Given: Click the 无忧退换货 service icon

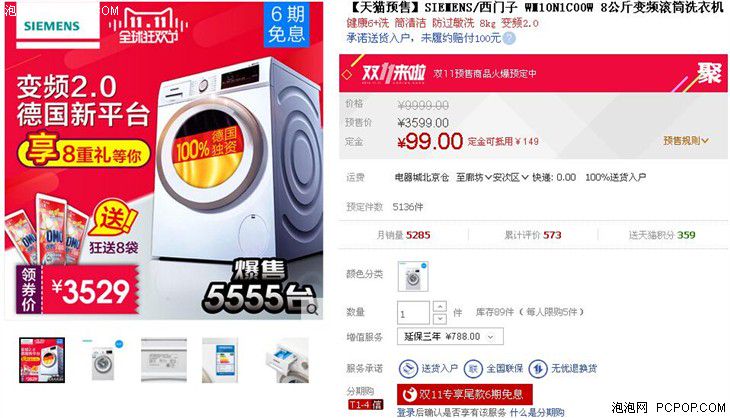Looking at the screenshot, I should pos(538,369).
